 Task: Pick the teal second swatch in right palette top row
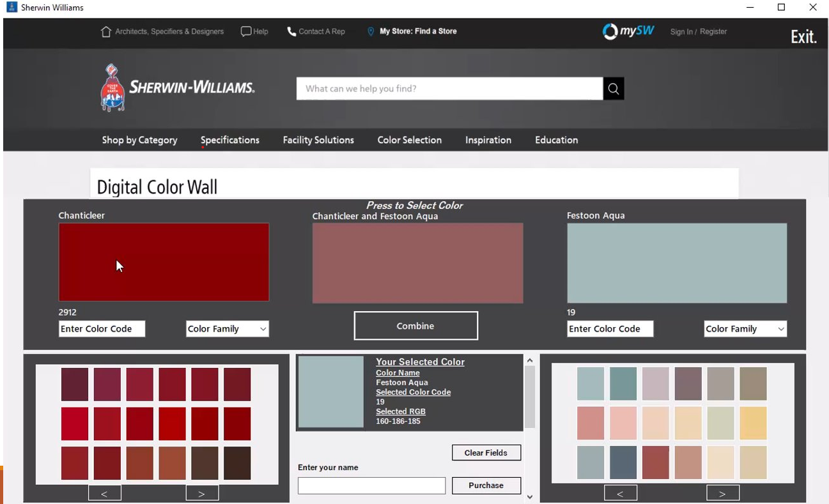tap(623, 384)
